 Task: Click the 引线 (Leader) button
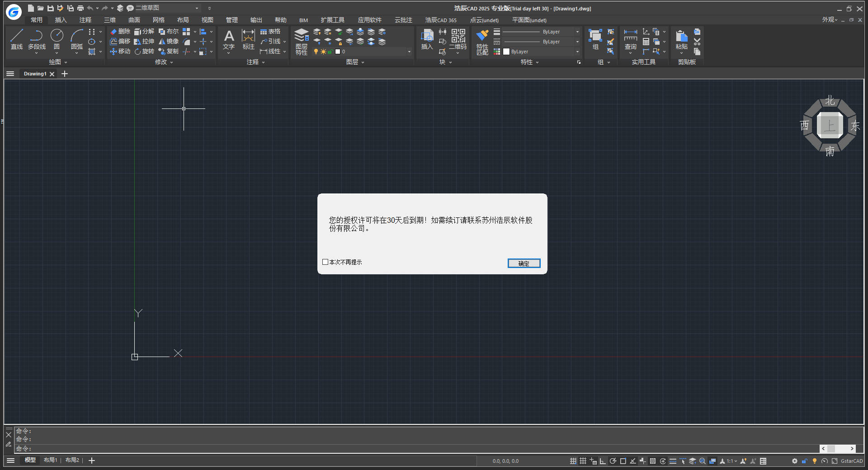tap(273, 42)
